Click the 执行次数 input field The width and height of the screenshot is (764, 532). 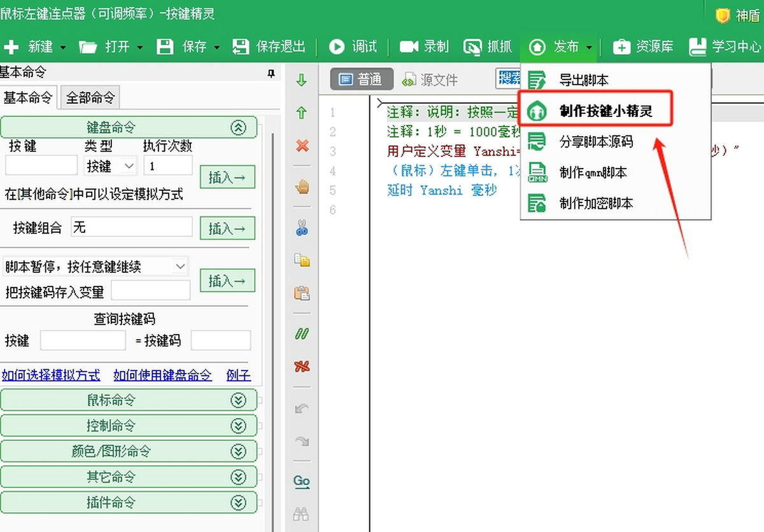(x=168, y=165)
